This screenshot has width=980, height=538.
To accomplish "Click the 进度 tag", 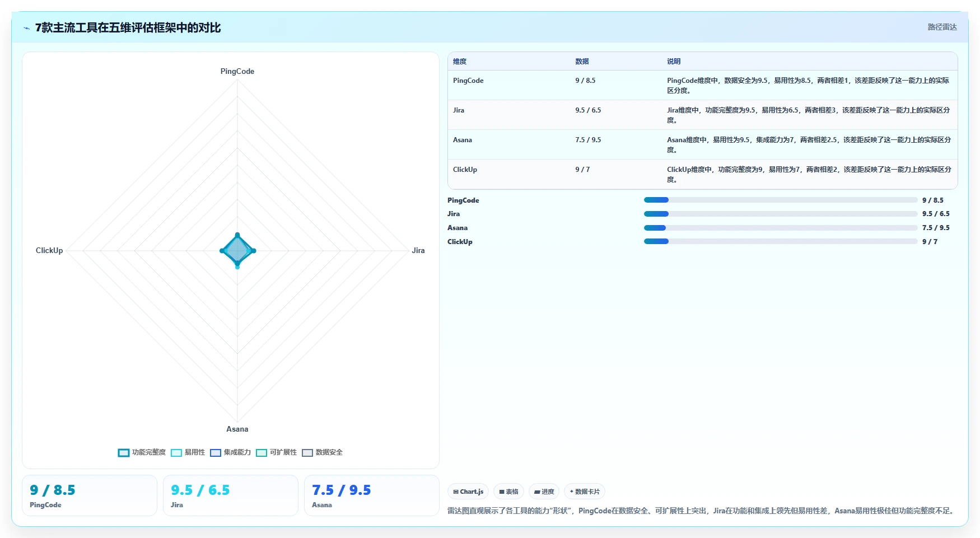I will 544,492.
